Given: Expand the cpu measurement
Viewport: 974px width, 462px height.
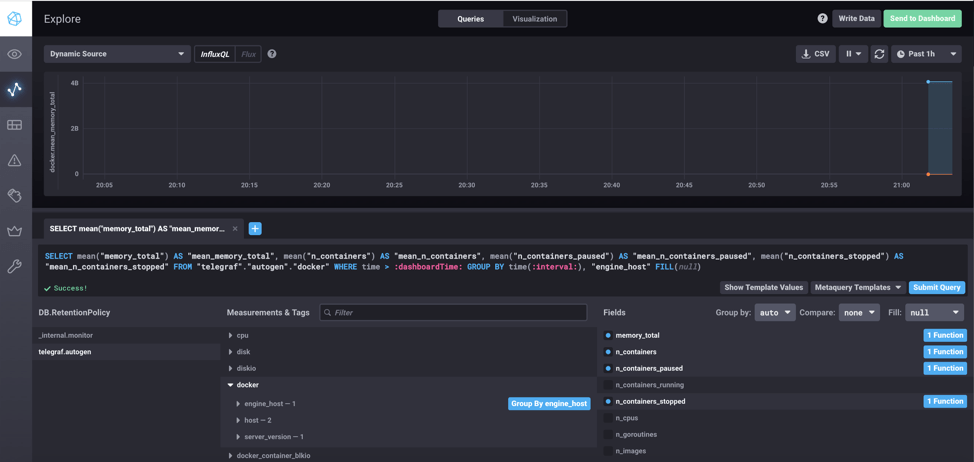Looking at the screenshot, I should (242, 336).
